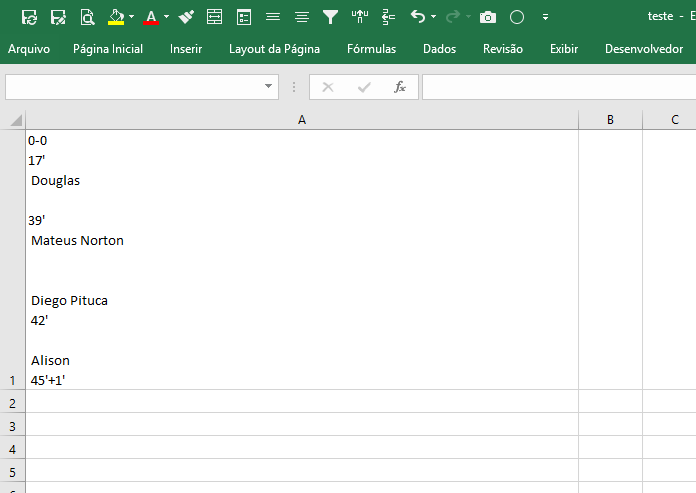Image resolution: width=696 pixels, height=493 pixels.
Task: Select column B header
Action: pyautogui.click(x=610, y=120)
